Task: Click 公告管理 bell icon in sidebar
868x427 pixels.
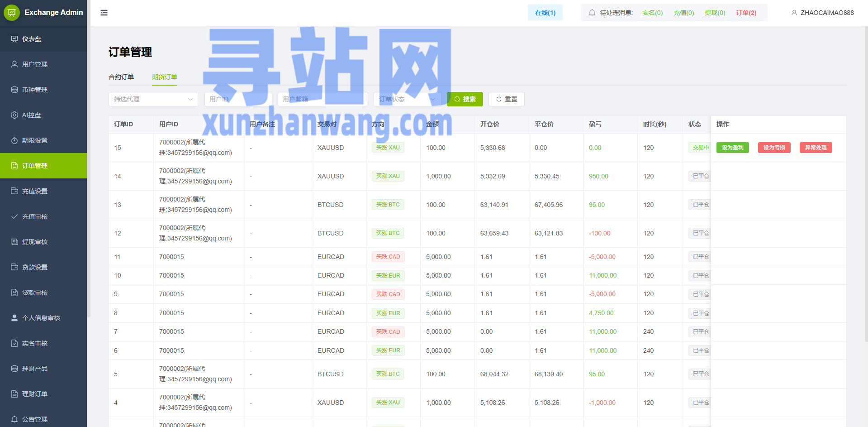Action: pyautogui.click(x=14, y=419)
